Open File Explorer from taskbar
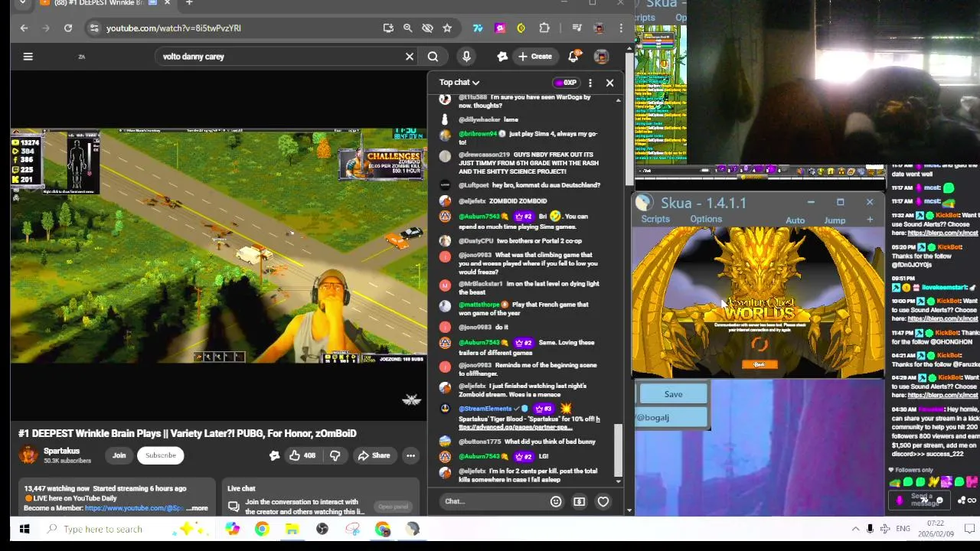Viewport: 980px width, 551px height. (292, 529)
